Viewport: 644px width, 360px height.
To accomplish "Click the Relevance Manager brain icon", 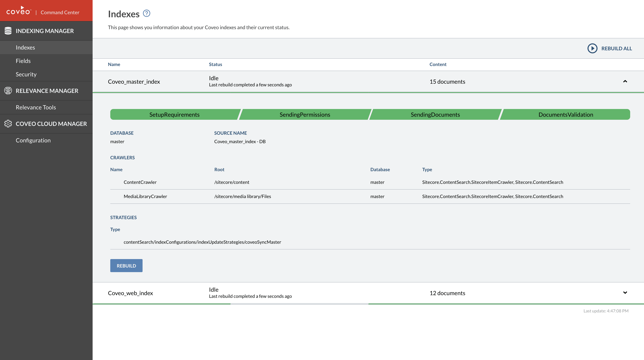I will [x=8, y=91].
